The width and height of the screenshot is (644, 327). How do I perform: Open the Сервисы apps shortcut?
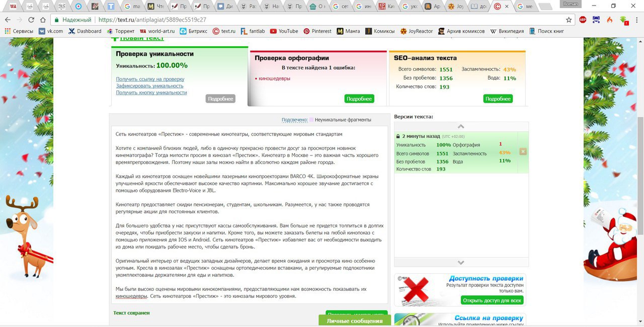pos(19,31)
